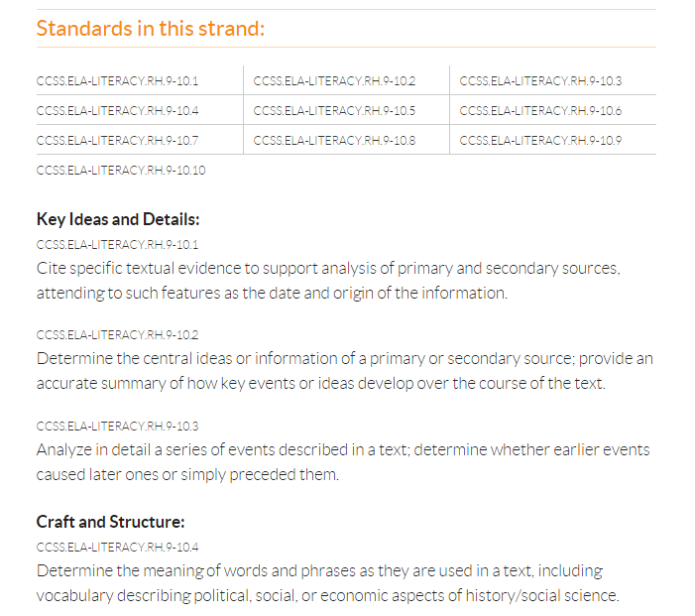This screenshot has width=695, height=616.
Task: Click the RH.9-10.2 code above 'Determine the central ideas'
Action: point(118,335)
